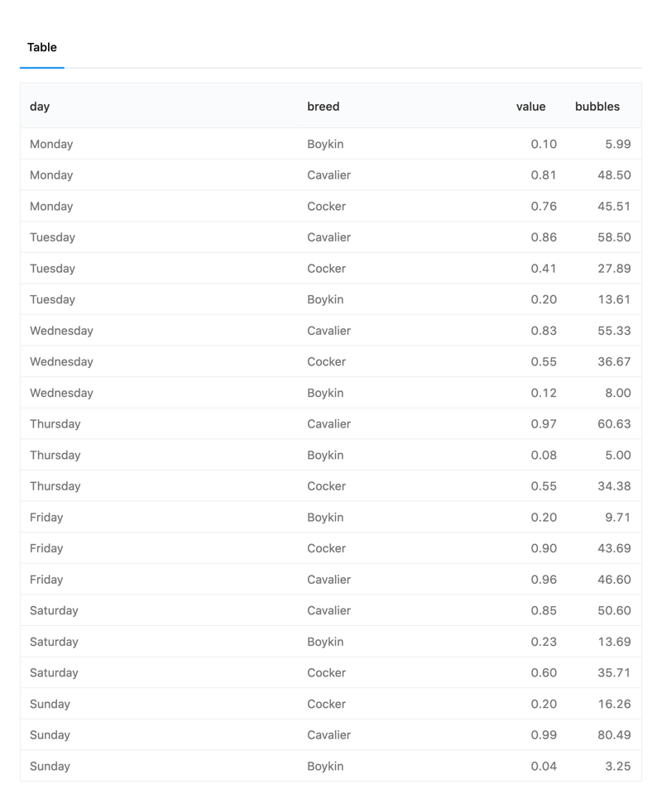Viewport: 662px width, 812px height.
Task: Select the 58.50 bubbles cell
Action: (614, 237)
